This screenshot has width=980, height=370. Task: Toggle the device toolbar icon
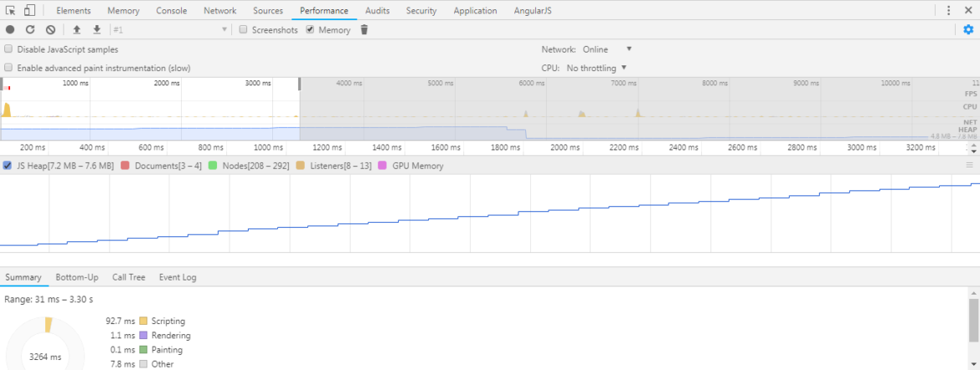29,11
